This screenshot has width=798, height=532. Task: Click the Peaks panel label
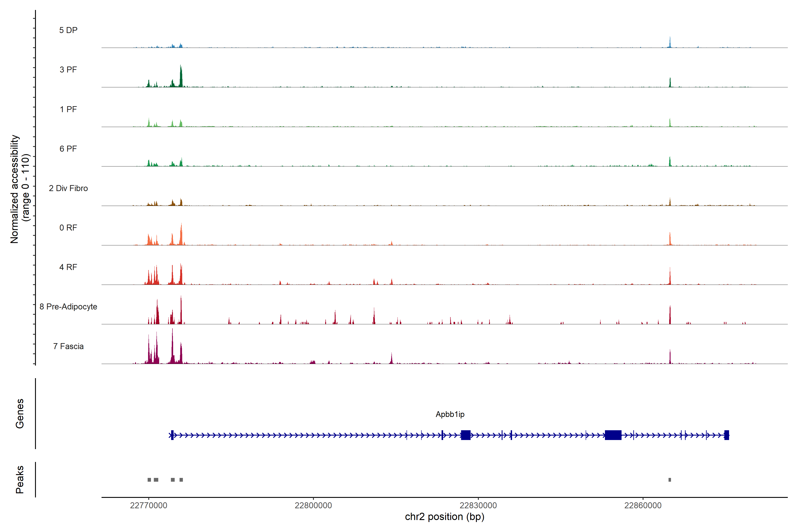click(x=20, y=479)
